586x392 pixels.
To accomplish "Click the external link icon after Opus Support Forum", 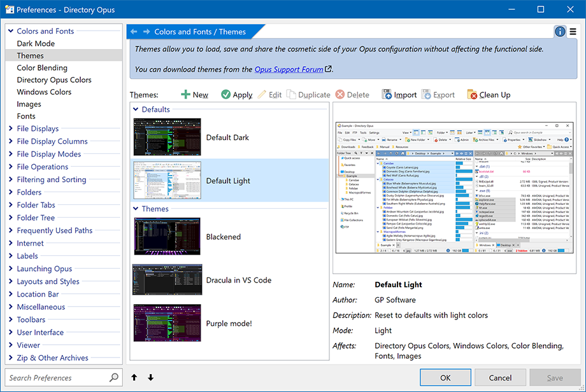I will pos(328,69).
